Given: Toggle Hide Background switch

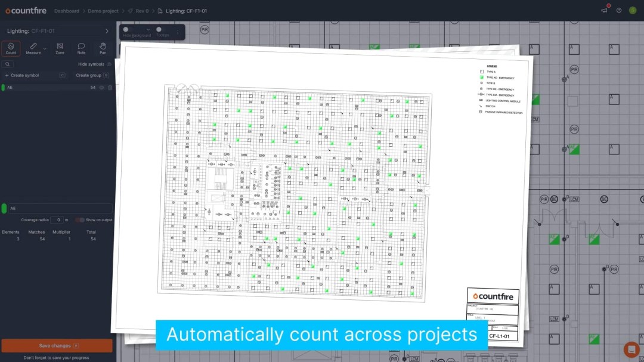Looking at the screenshot, I should point(126,30).
